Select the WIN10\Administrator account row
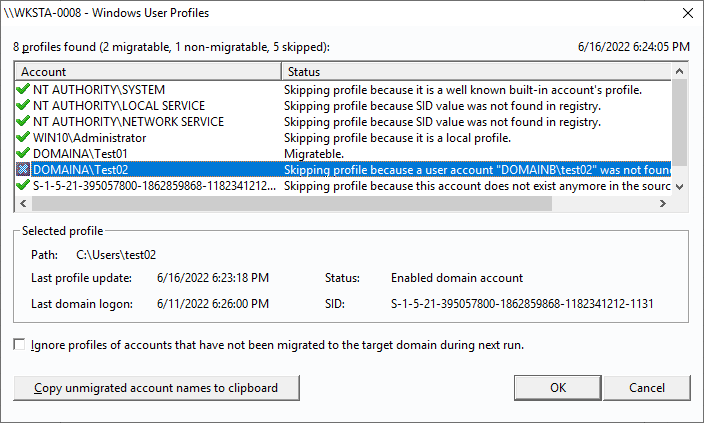Image resolution: width=704 pixels, height=423 pixels. point(343,138)
